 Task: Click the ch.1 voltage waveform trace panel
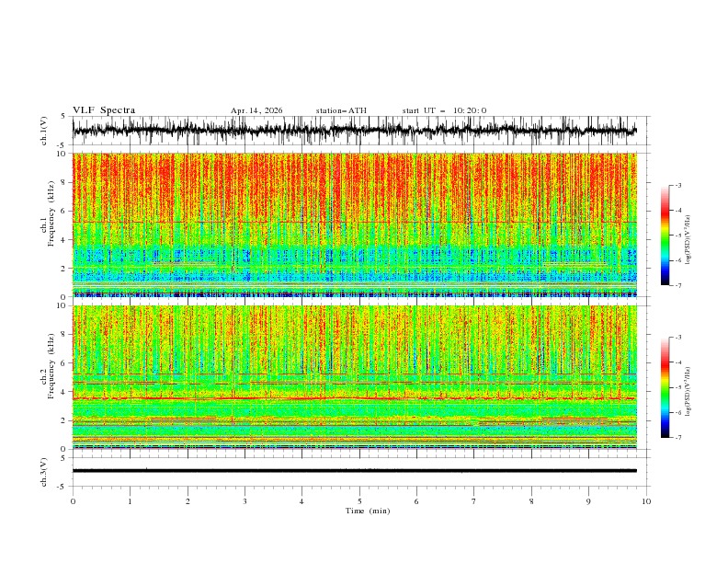[x=354, y=131]
